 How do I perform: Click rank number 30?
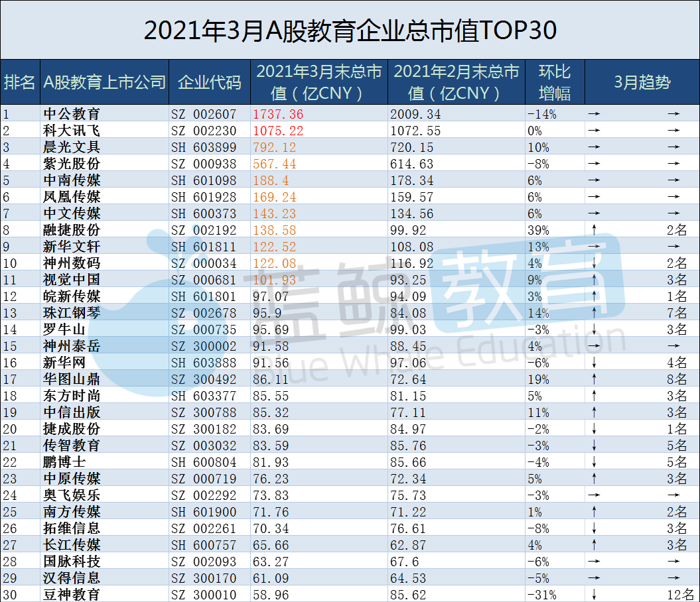10,595
